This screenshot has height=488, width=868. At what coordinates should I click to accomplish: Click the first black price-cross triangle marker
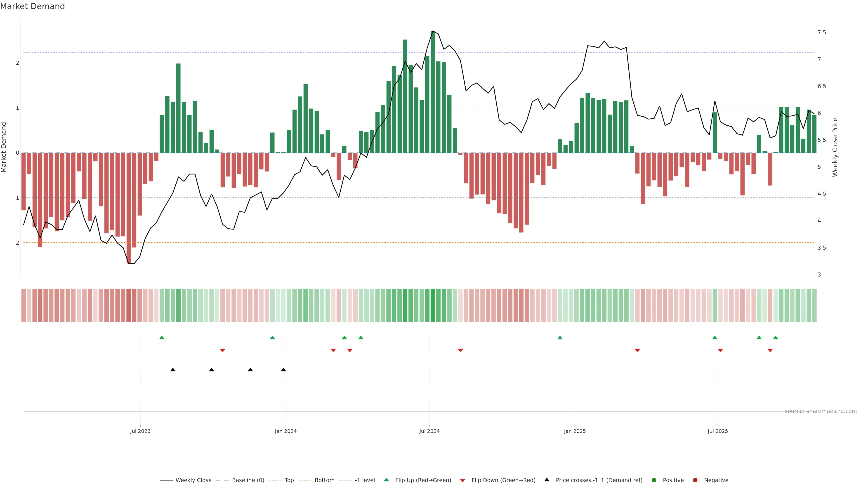coord(173,370)
